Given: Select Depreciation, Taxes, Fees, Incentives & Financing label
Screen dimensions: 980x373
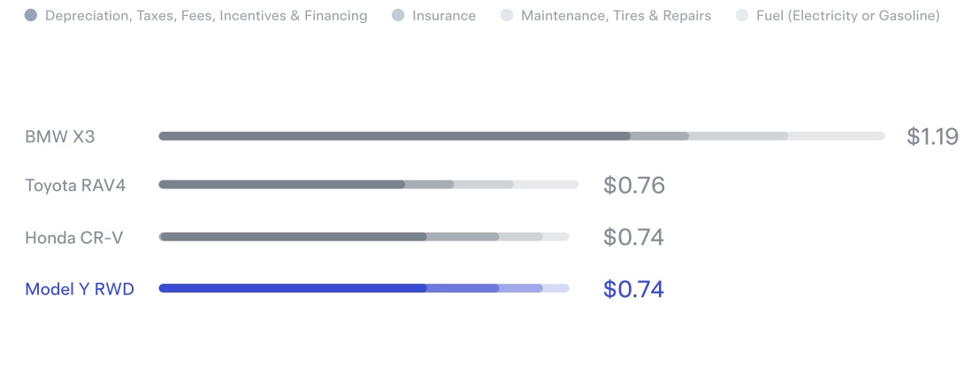Looking at the screenshot, I should [206, 16].
